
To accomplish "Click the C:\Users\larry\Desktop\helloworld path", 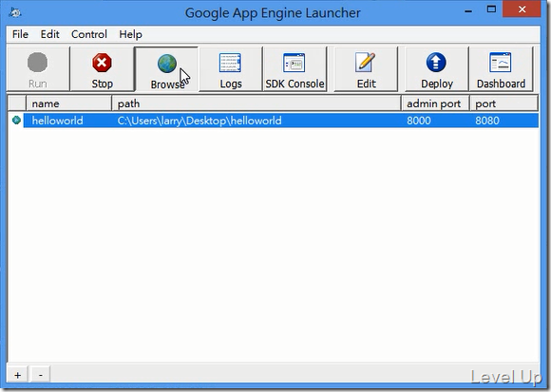I will 199,121.
